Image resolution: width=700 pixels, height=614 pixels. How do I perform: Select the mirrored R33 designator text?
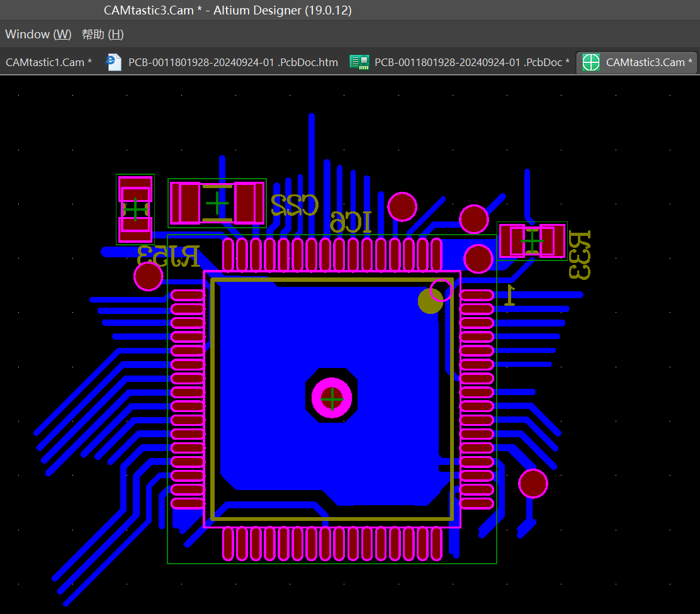[580, 255]
